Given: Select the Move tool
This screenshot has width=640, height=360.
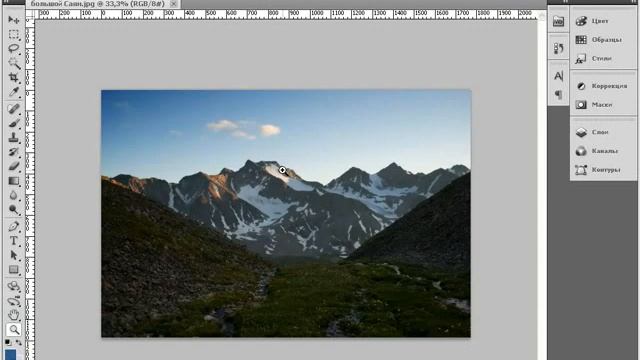Looking at the screenshot, I should [14, 20].
